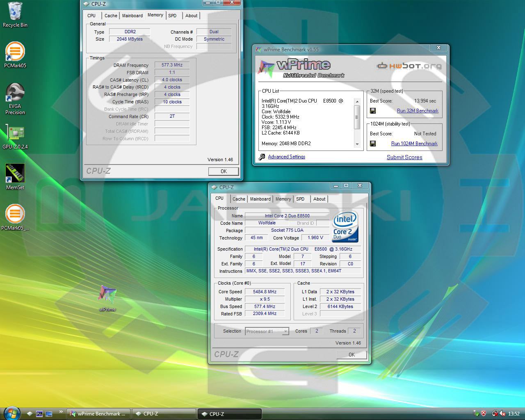Select Memory tab in the top CPU-Z window
Image resolution: width=525 pixels, height=420 pixels.
click(x=155, y=15)
